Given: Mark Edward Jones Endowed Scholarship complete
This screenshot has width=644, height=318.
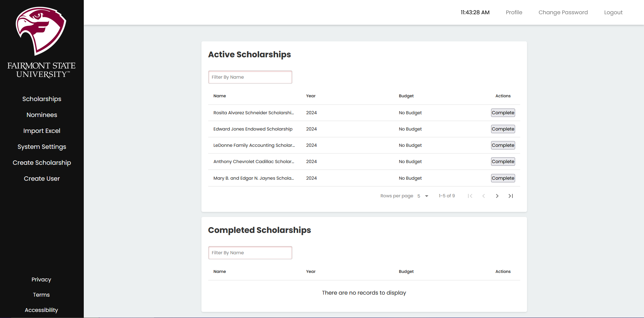Looking at the screenshot, I should 503,129.
